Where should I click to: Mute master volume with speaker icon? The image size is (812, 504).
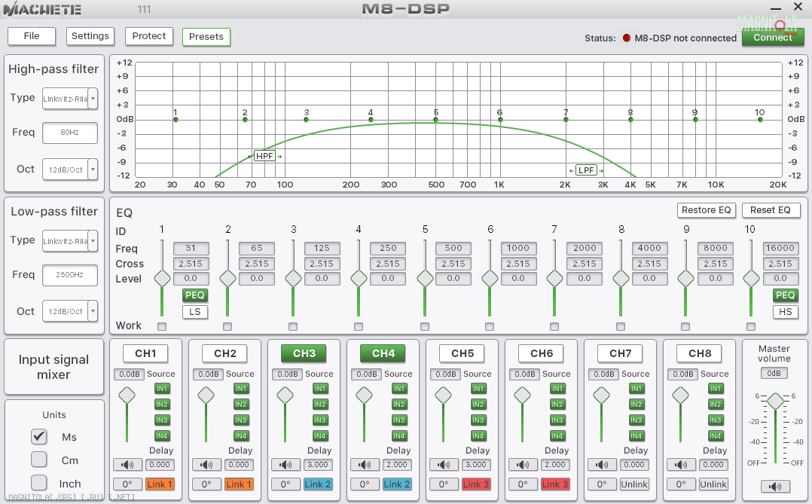pos(775,487)
